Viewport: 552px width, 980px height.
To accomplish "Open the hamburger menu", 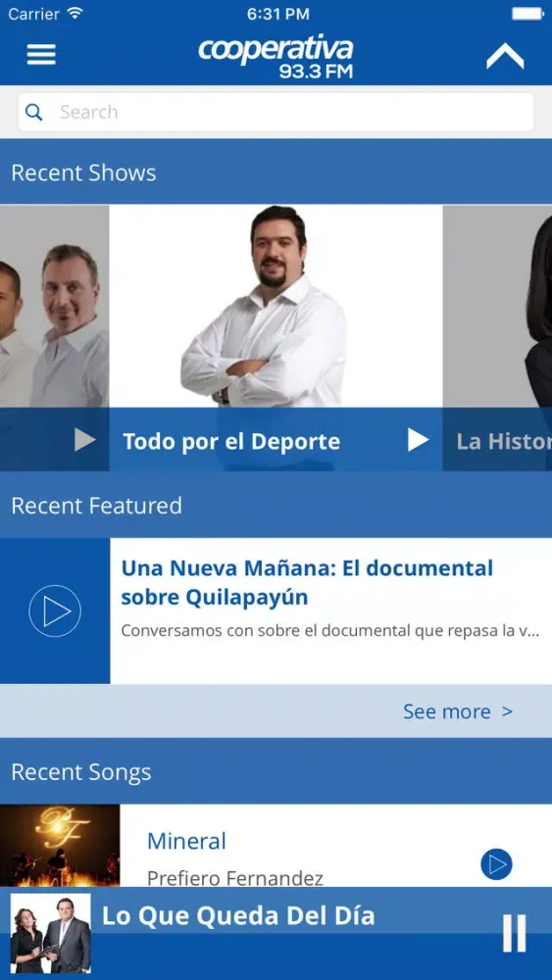I will 41,54.
